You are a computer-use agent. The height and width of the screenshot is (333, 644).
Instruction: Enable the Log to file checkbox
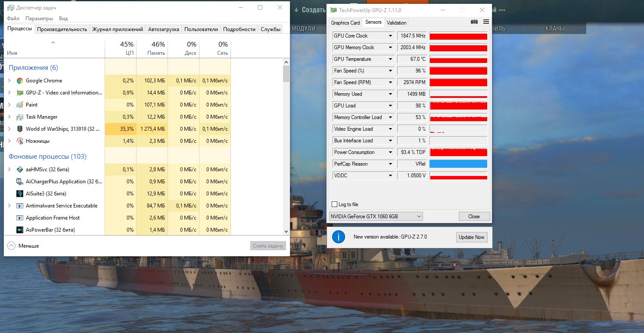pos(335,204)
